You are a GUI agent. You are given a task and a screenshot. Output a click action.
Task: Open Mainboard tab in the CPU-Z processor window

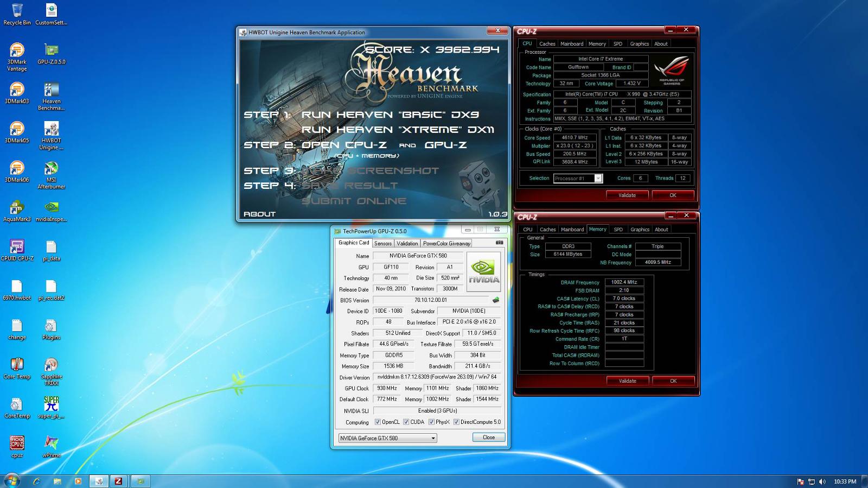coord(572,43)
